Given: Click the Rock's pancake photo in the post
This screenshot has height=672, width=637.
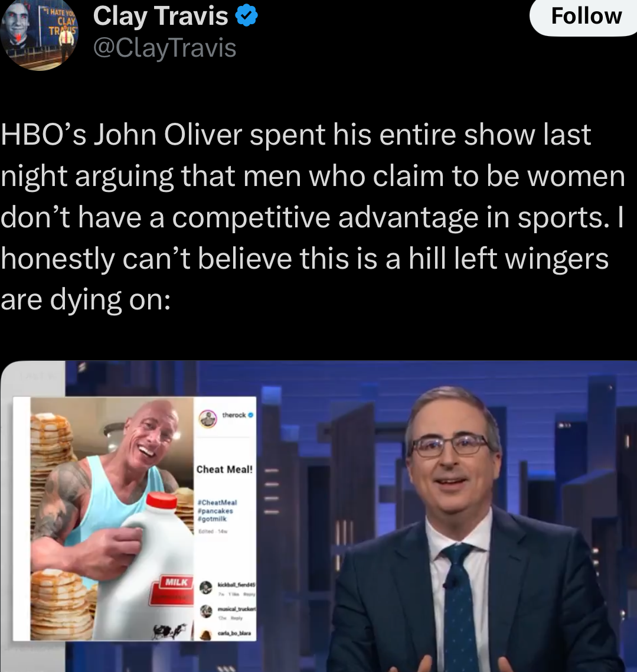Looking at the screenshot, I should point(112,518).
